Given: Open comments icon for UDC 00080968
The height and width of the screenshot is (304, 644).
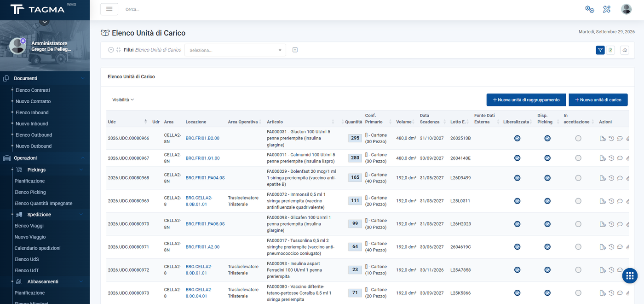Looking at the screenshot, I should (x=620, y=178).
